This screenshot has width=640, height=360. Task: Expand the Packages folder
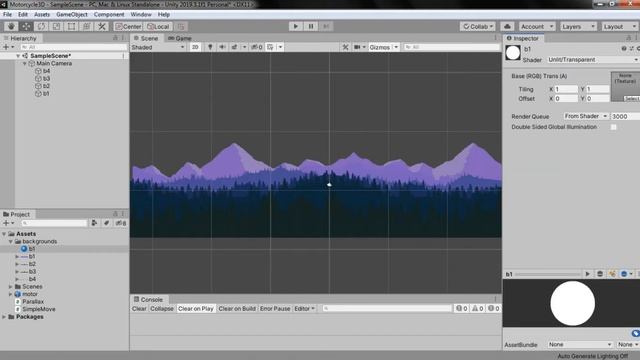pos(4,317)
